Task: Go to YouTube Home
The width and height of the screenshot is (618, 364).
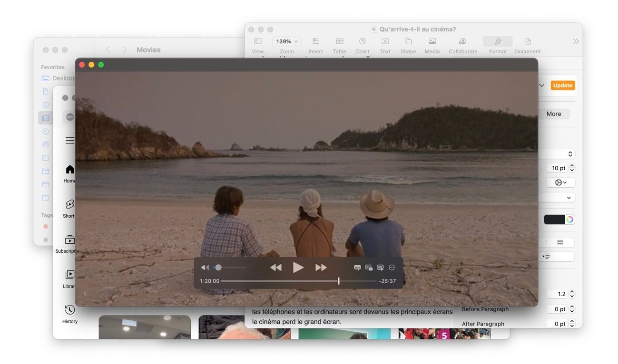Action: click(69, 173)
